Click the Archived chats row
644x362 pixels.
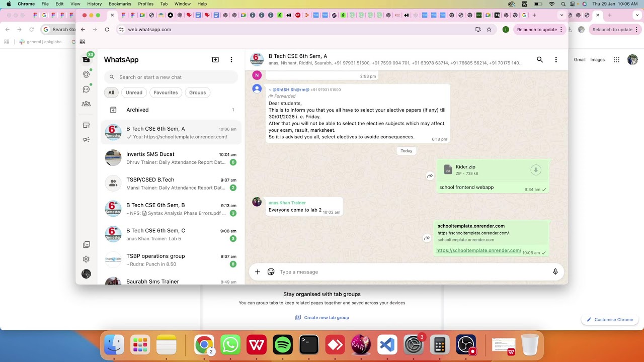point(171,110)
